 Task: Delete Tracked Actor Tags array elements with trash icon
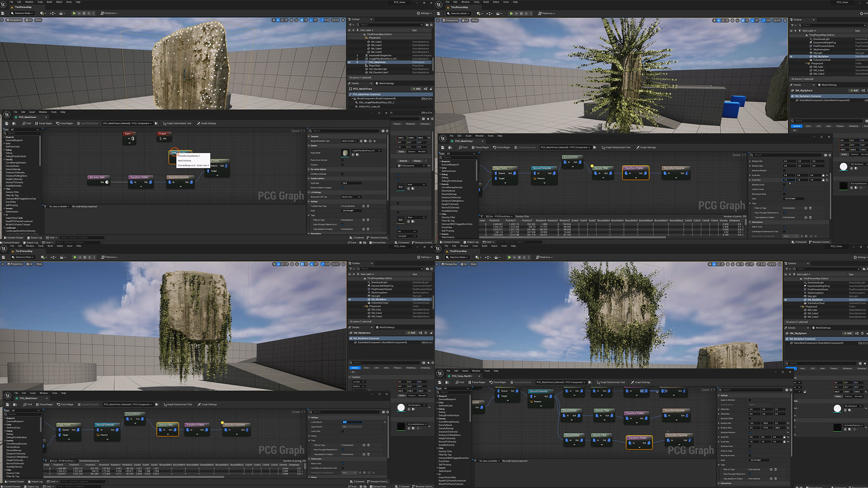[x=368, y=206]
